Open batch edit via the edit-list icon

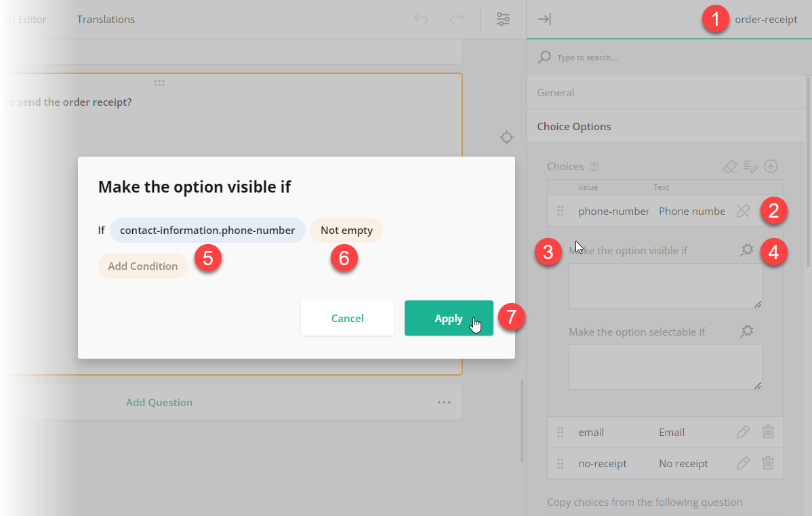(750, 166)
